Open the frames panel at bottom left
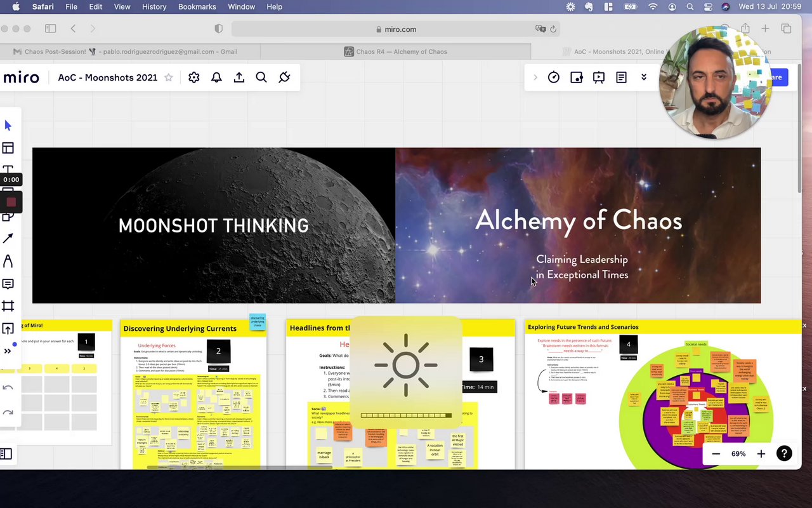Screen dimensions: 812x508 pos(6,453)
